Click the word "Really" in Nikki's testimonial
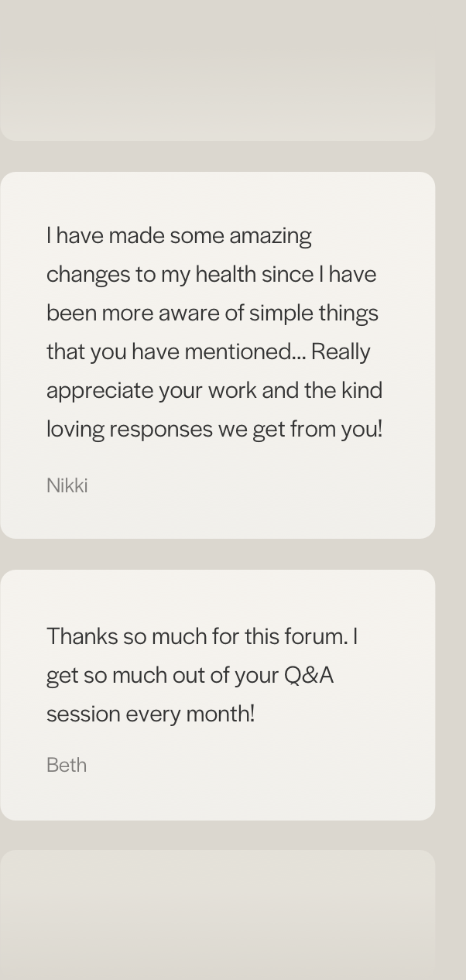Screen dimensions: 466x980 pos(341,352)
